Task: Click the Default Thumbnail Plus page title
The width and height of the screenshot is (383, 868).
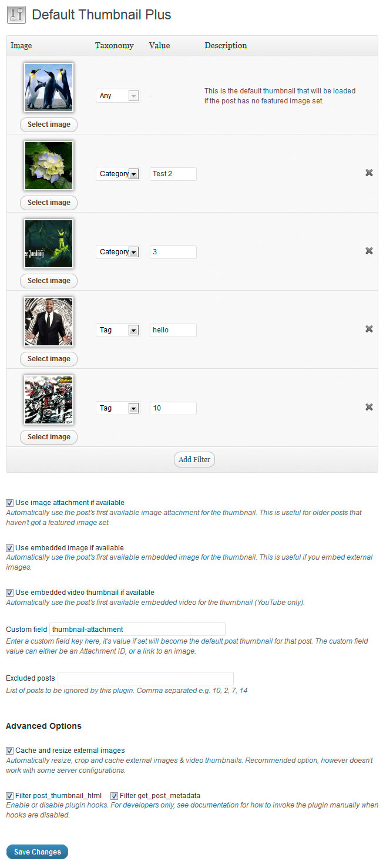Action: click(102, 15)
